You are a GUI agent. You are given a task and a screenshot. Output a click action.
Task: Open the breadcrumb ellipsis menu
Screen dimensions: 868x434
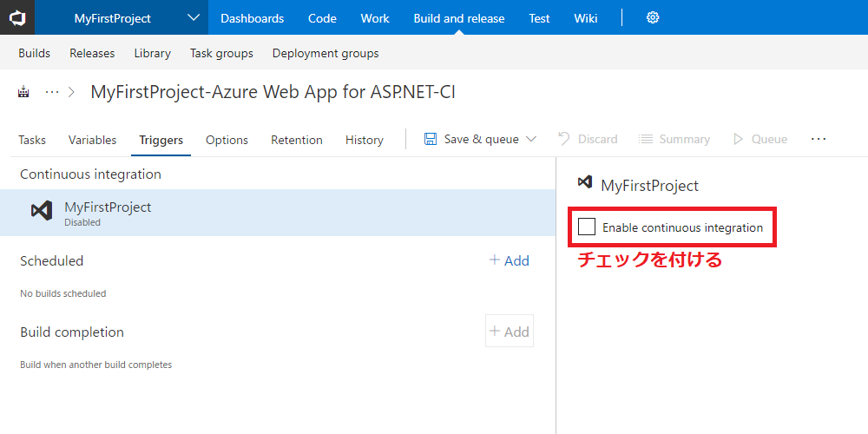tap(52, 92)
